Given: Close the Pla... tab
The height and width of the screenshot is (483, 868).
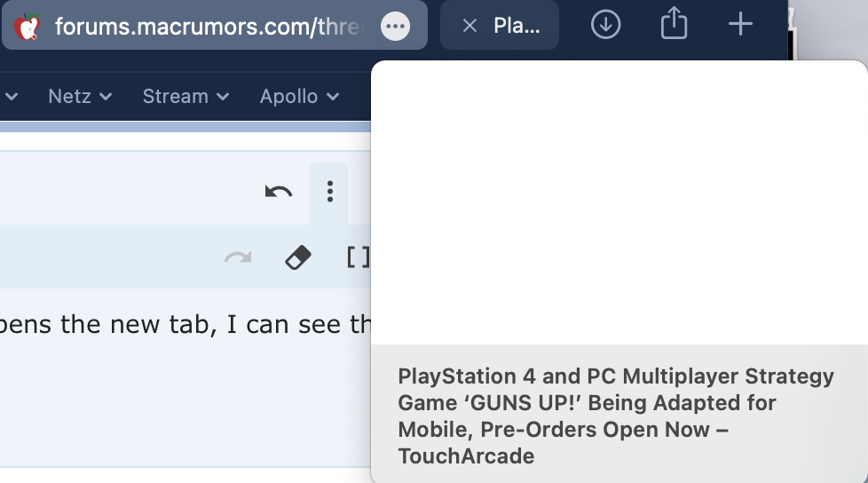Looking at the screenshot, I should pyautogui.click(x=470, y=26).
